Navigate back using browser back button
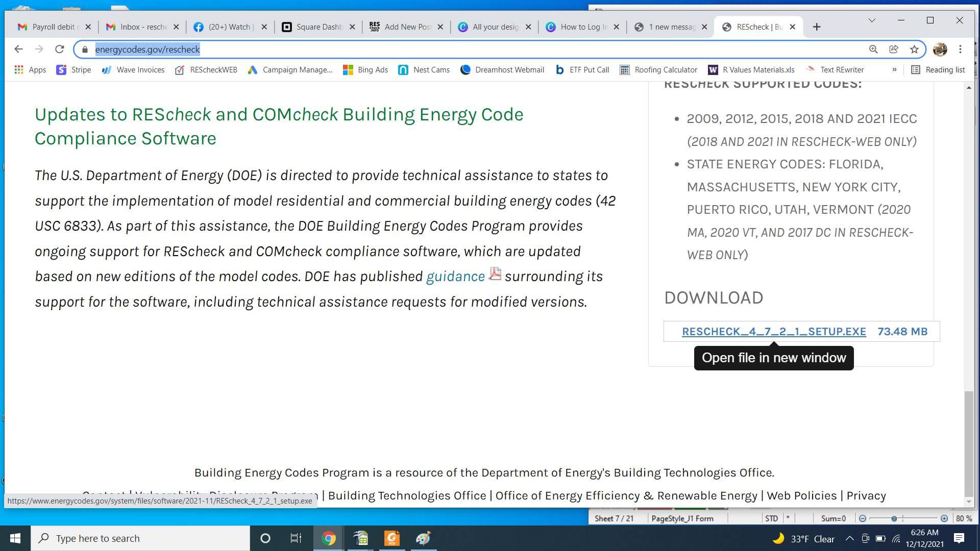 pos(18,49)
